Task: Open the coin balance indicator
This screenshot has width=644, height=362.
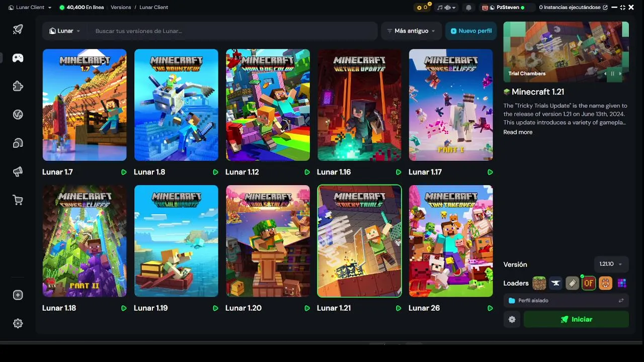Action: pyautogui.click(x=422, y=8)
